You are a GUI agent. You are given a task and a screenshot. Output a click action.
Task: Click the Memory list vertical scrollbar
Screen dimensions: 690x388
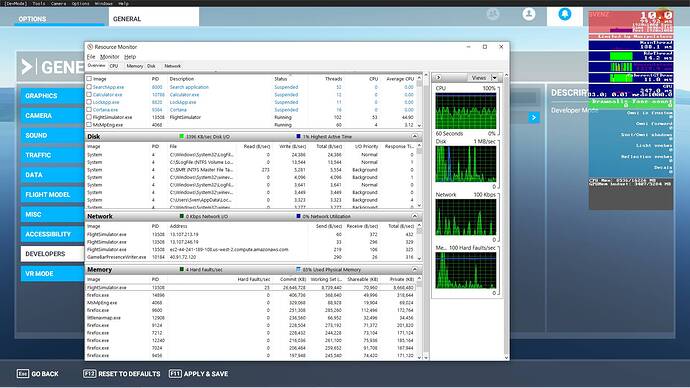(419, 317)
